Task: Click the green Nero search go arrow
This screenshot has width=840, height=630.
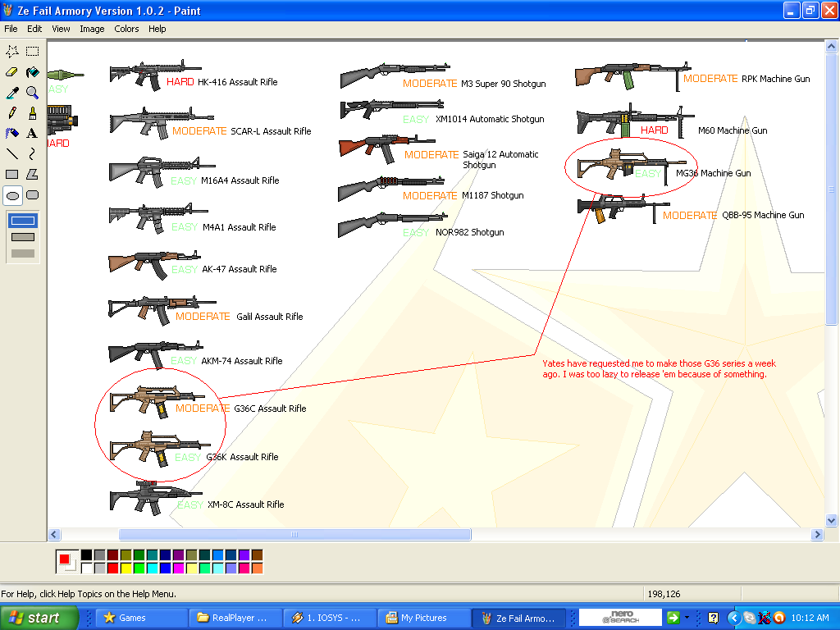Action: [x=673, y=618]
